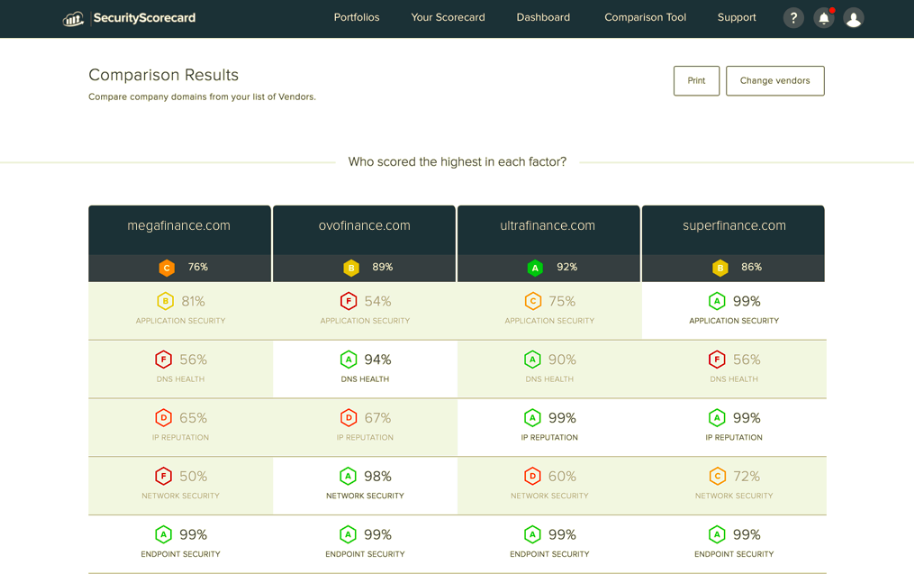Click ultrafinance DNS Health A badge
This screenshot has height=581, width=914.
(532, 360)
